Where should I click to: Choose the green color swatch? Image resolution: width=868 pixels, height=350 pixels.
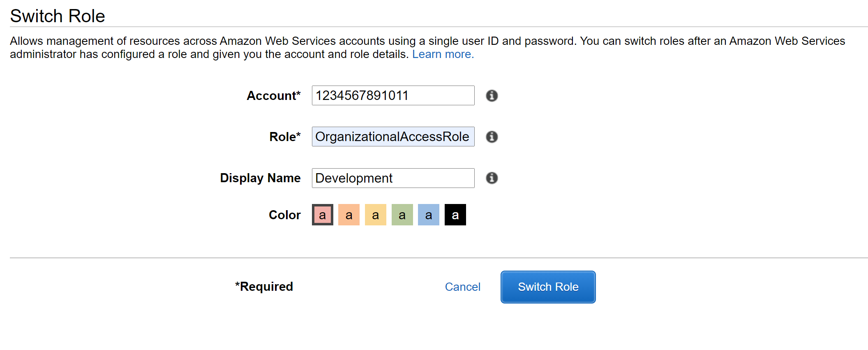pyautogui.click(x=402, y=215)
